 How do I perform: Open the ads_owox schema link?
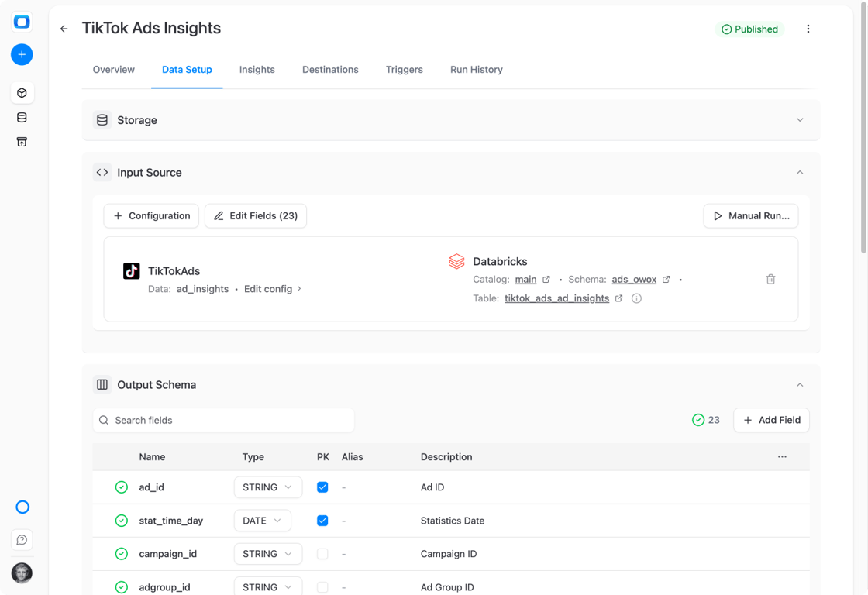(x=634, y=280)
